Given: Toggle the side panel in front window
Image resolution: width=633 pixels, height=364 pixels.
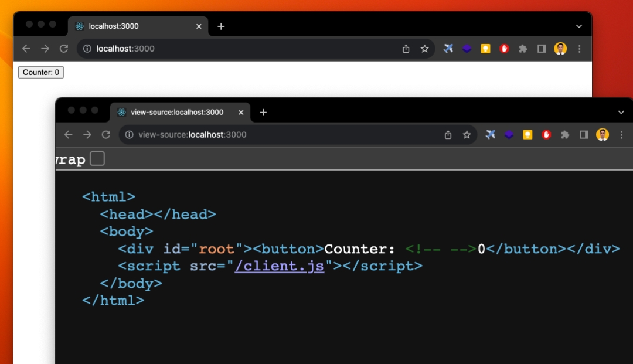Looking at the screenshot, I should click(x=584, y=135).
